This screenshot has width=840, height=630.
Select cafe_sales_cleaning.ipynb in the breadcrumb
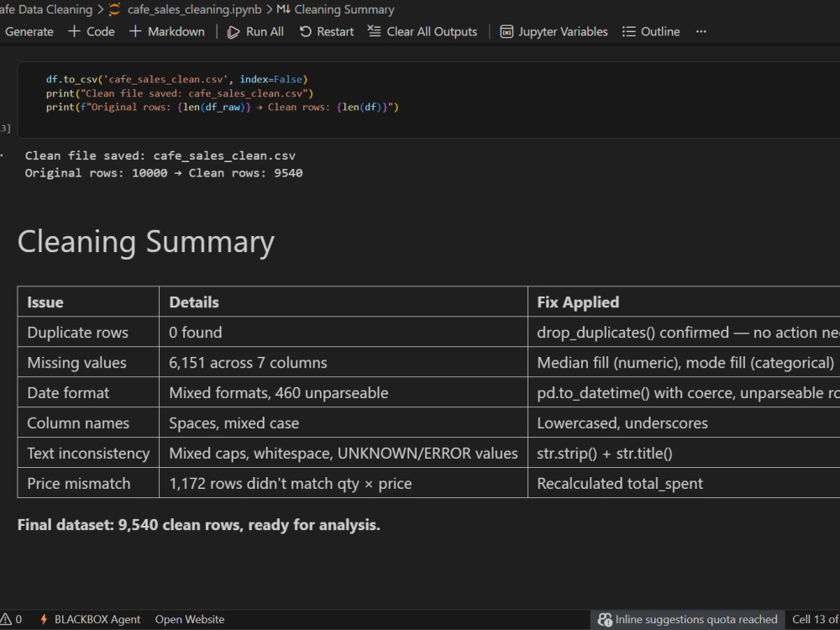pyautogui.click(x=195, y=9)
